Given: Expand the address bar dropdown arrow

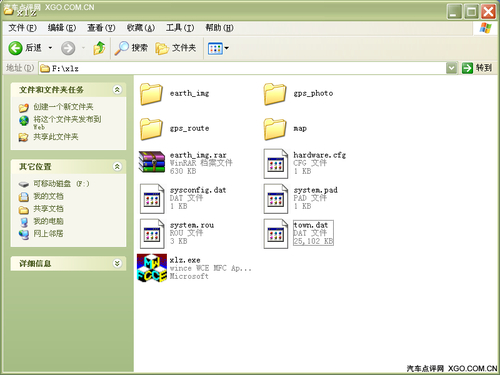Looking at the screenshot, I should pos(451,68).
